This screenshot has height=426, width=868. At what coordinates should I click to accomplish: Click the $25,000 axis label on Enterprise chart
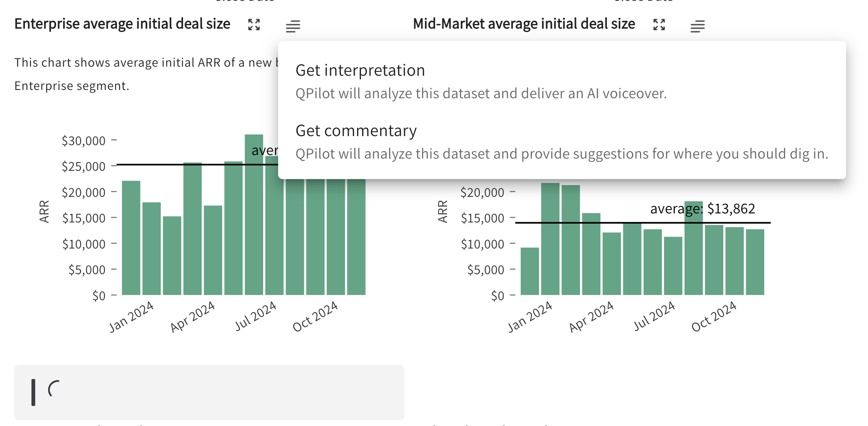pyautogui.click(x=84, y=166)
